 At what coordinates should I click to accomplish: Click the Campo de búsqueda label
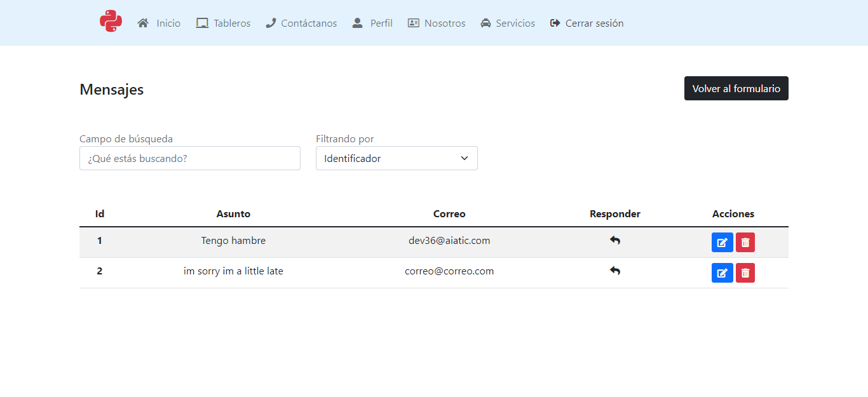126,138
